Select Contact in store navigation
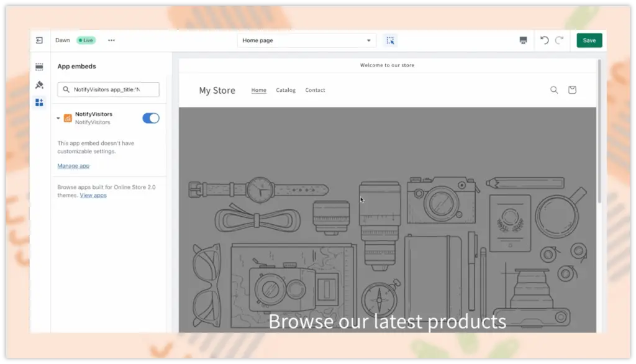Viewport: 636px width, 364px height. tap(315, 90)
